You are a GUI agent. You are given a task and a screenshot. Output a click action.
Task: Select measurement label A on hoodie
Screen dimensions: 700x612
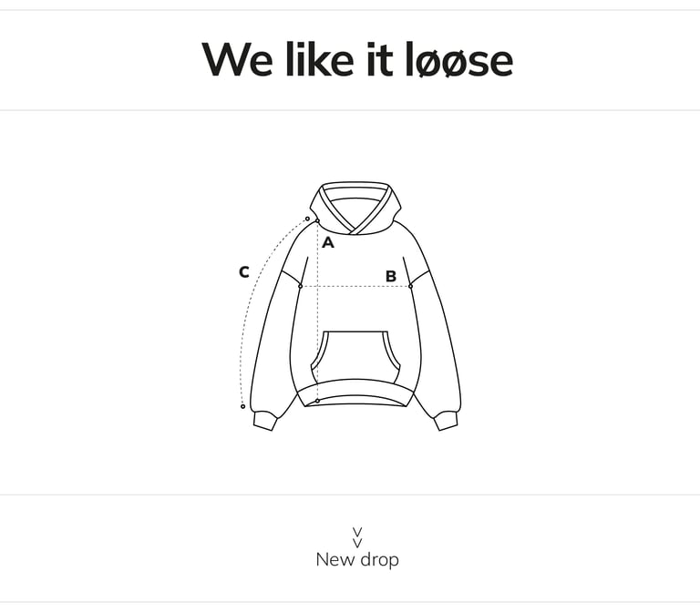point(328,242)
